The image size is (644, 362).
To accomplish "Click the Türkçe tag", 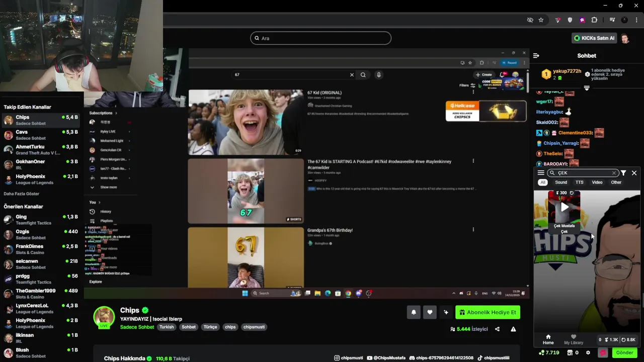I will (210, 327).
